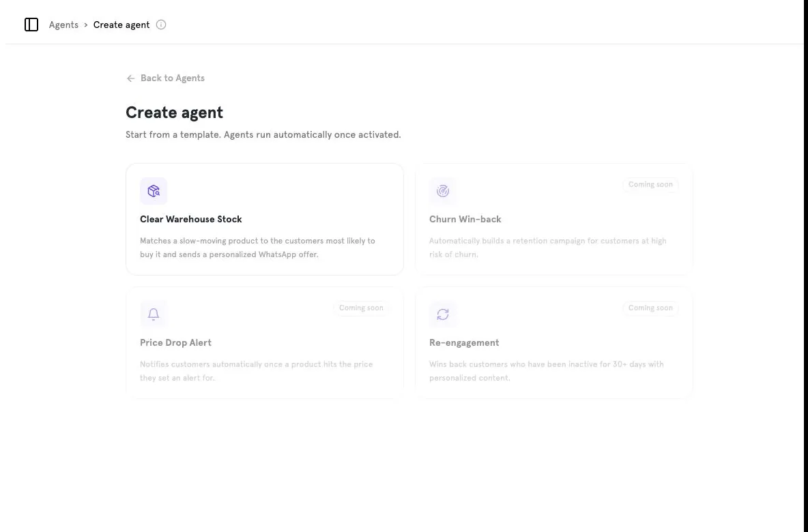Viewport: 808px width, 532px height.
Task: Click the Clear Warehouse Stock description text
Action: tap(258, 248)
